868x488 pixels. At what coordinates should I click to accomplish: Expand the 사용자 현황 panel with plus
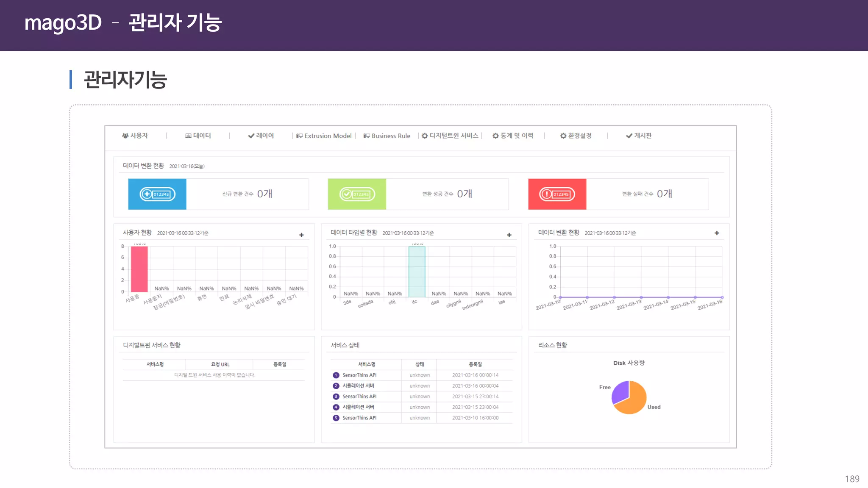coord(301,235)
